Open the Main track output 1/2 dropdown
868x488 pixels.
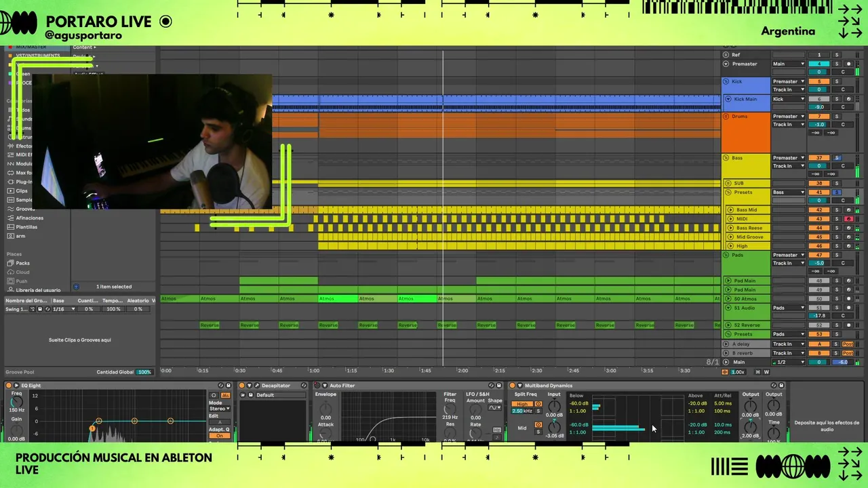(x=789, y=362)
